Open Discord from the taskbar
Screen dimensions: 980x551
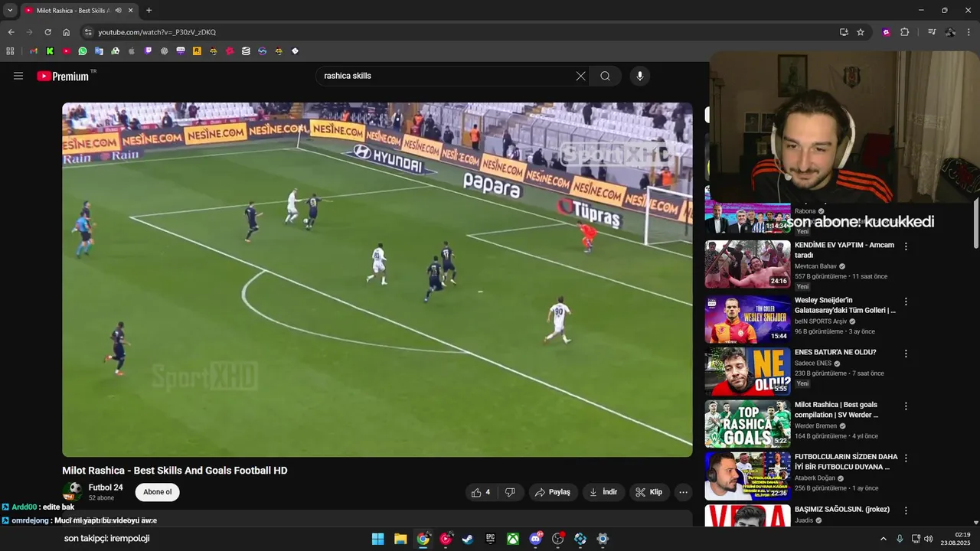[x=535, y=539]
